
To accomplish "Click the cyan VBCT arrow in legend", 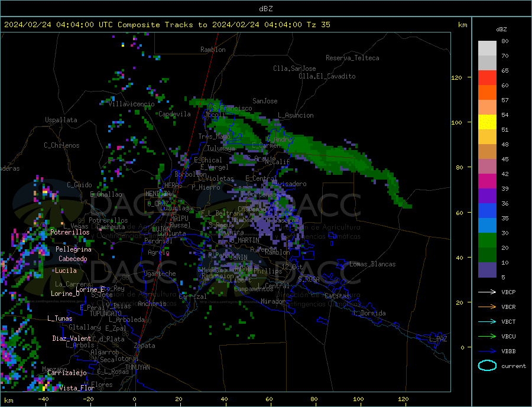I will point(488,321).
